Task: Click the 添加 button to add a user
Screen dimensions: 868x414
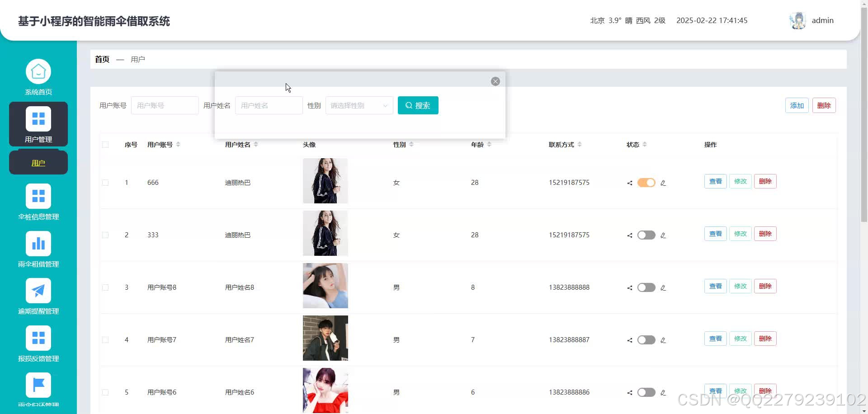Action: tap(797, 105)
